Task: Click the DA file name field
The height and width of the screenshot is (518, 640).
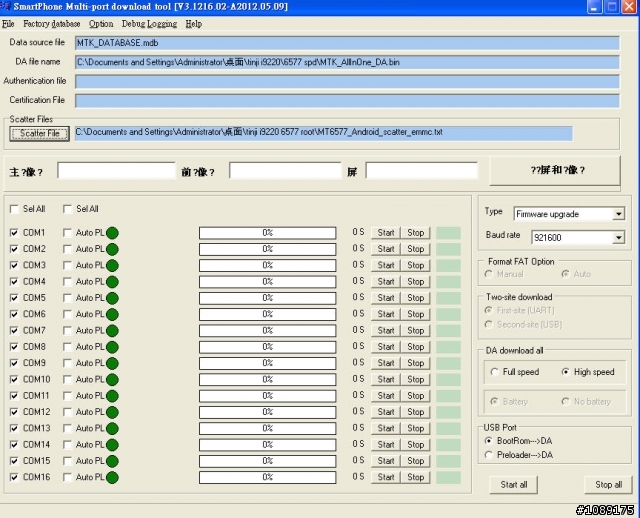Action: (347, 62)
